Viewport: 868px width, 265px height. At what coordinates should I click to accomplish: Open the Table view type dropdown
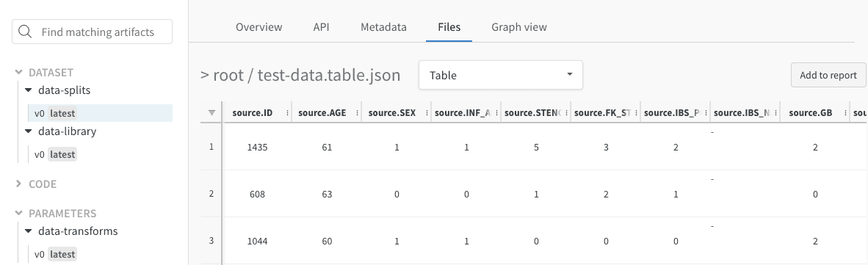(x=500, y=75)
